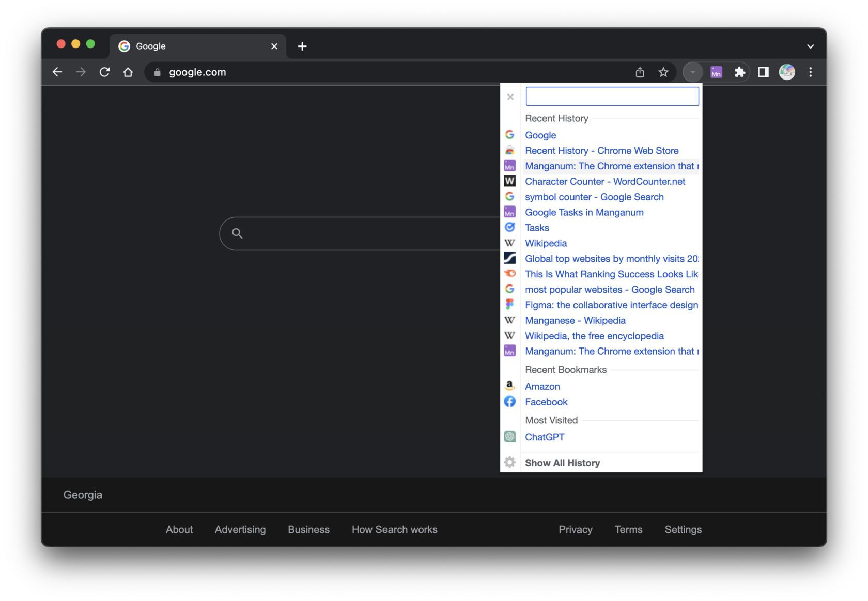The image size is (868, 601).
Task: Click the Chrome Web Store rainbow favicon
Action: pos(509,150)
